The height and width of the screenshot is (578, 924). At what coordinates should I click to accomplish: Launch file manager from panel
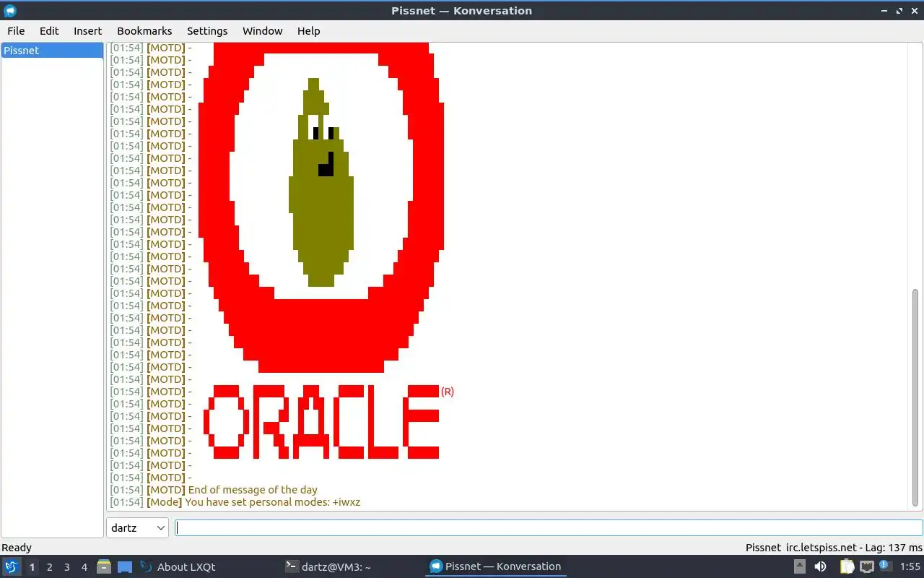(x=104, y=567)
